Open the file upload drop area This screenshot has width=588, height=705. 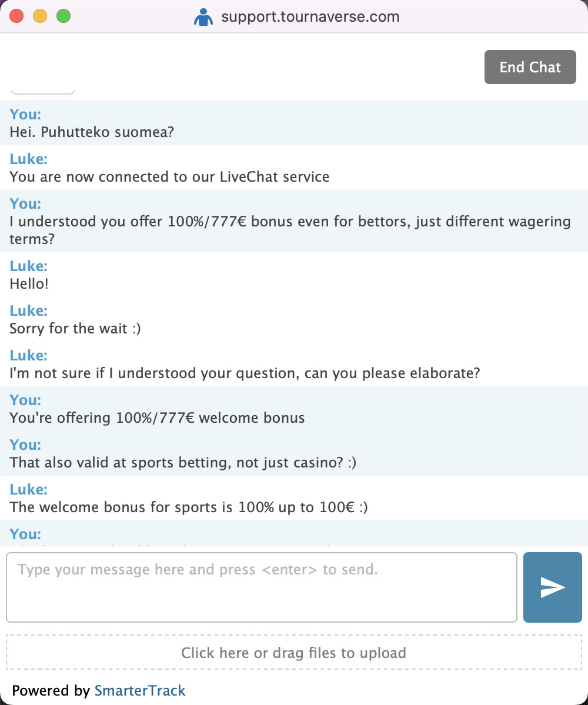click(x=293, y=653)
